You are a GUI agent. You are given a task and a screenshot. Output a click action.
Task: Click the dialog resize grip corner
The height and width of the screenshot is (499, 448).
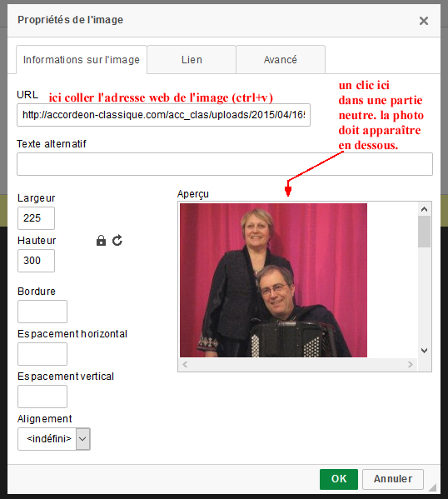(x=432, y=487)
